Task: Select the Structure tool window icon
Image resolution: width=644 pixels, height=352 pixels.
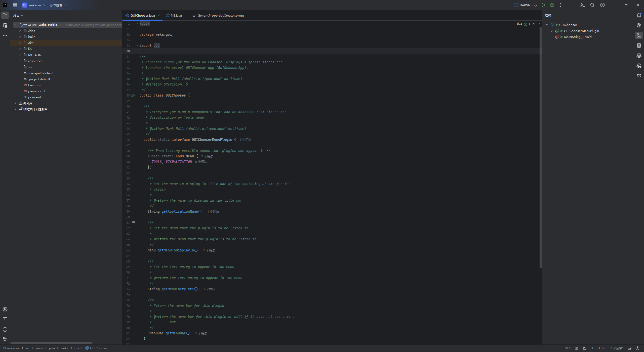Action: (639, 35)
